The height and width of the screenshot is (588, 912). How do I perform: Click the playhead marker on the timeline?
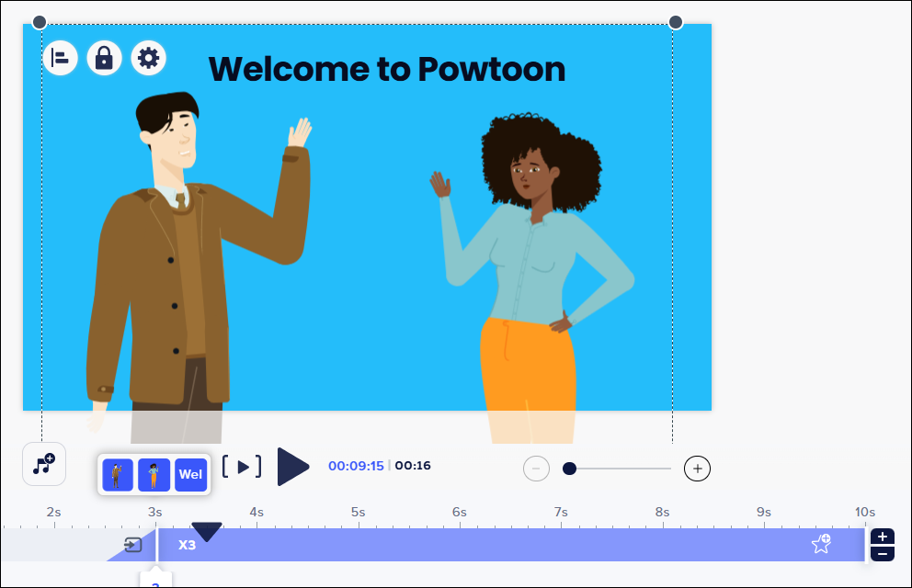[207, 531]
